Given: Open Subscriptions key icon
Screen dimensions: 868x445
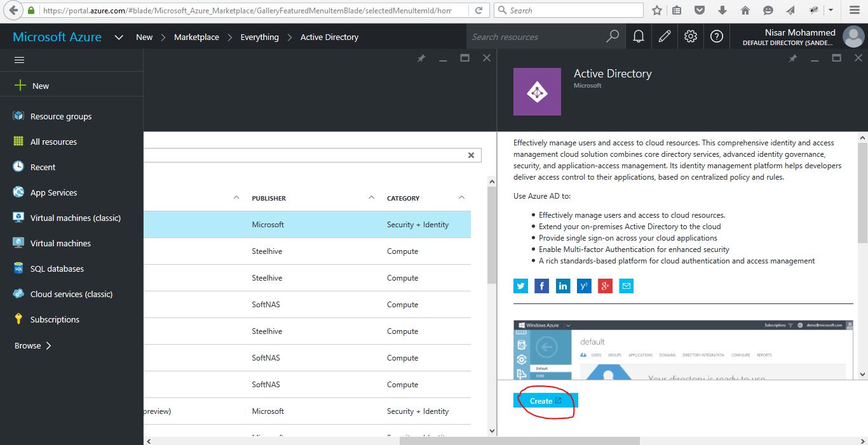Looking at the screenshot, I should click(x=18, y=319).
